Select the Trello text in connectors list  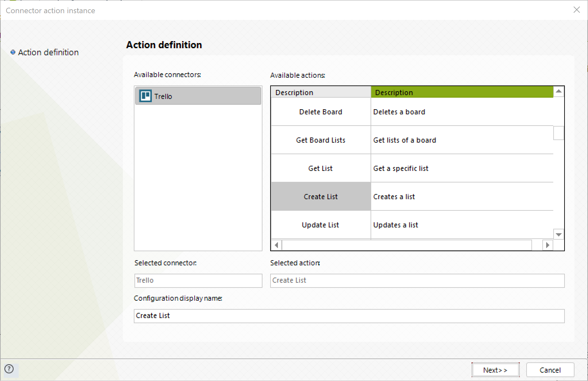pyautogui.click(x=163, y=96)
